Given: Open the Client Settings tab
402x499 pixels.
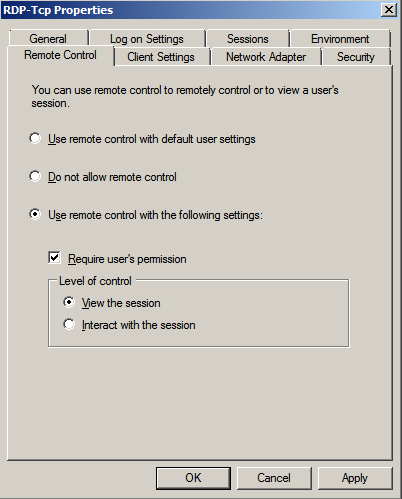Looking at the screenshot, I should pos(161,57).
